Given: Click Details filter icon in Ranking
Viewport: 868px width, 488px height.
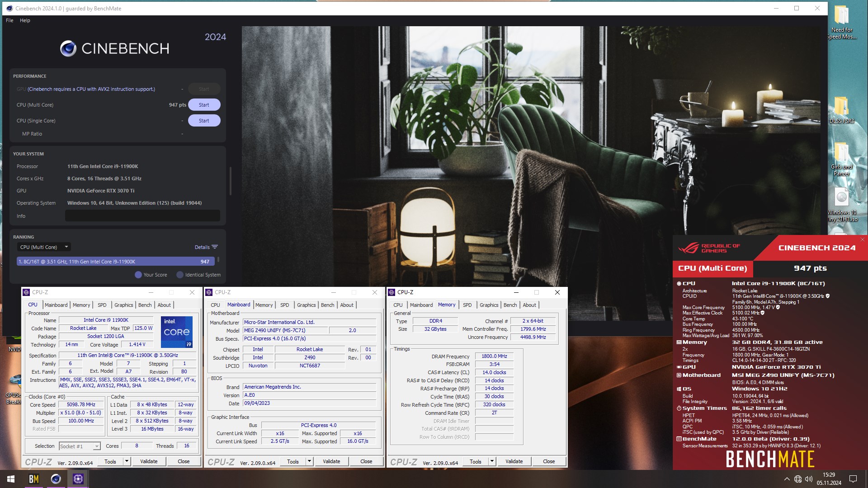Looking at the screenshot, I should [x=215, y=247].
